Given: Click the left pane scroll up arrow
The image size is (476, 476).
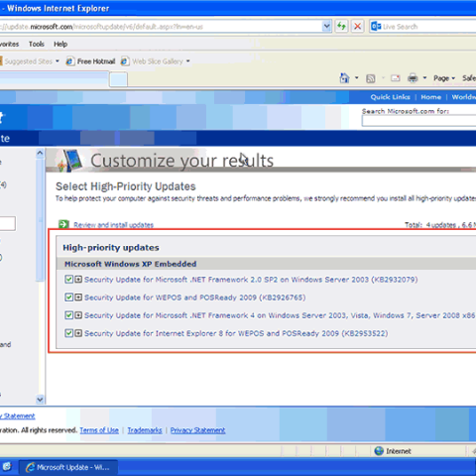Looking at the screenshot, I should pos(40,153).
